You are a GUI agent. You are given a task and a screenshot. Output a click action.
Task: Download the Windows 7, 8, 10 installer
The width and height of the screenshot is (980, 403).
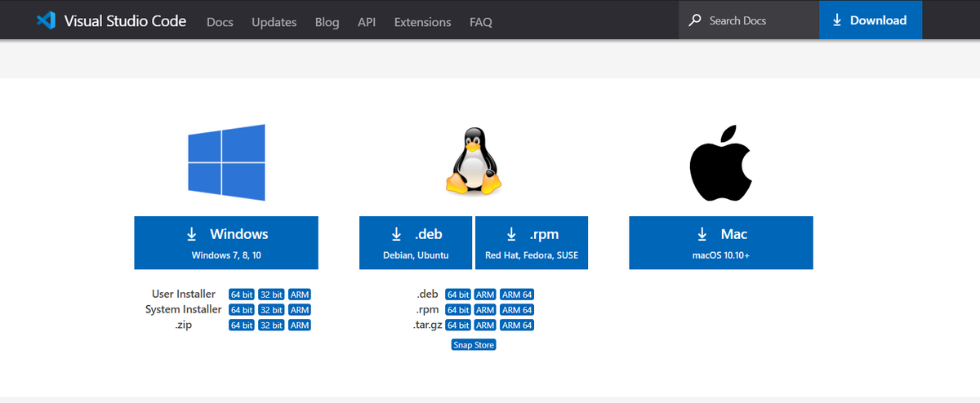pyautogui.click(x=226, y=242)
